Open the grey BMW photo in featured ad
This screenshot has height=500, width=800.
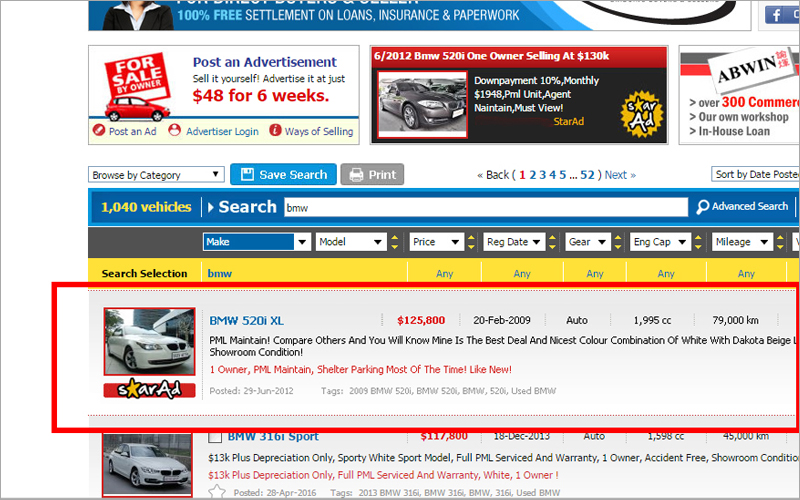(422, 104)
